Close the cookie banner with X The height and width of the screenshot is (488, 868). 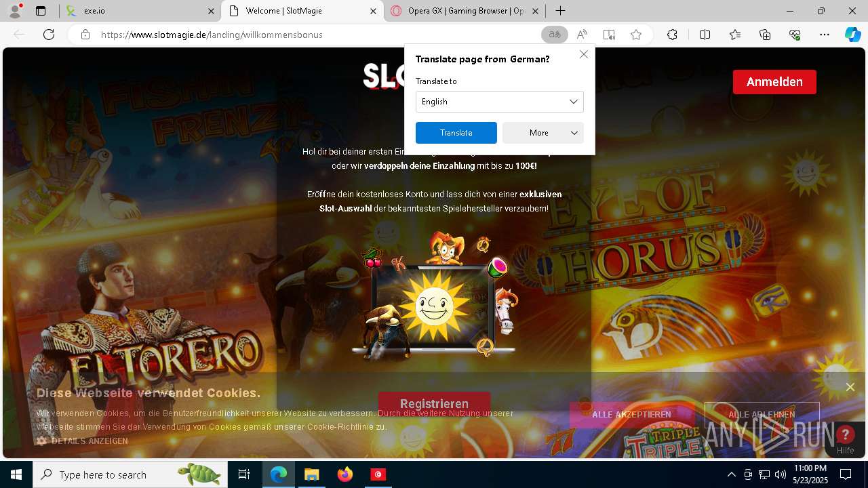[x=850, y=387]
